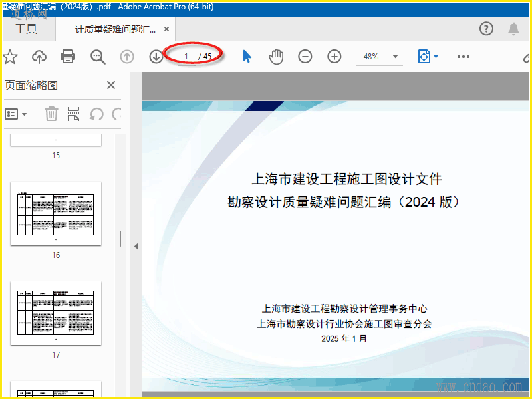Image resolution: width=532 pixels, height=399 pixels.
Task: Open the help question mark icon
Action: [486, 29]
